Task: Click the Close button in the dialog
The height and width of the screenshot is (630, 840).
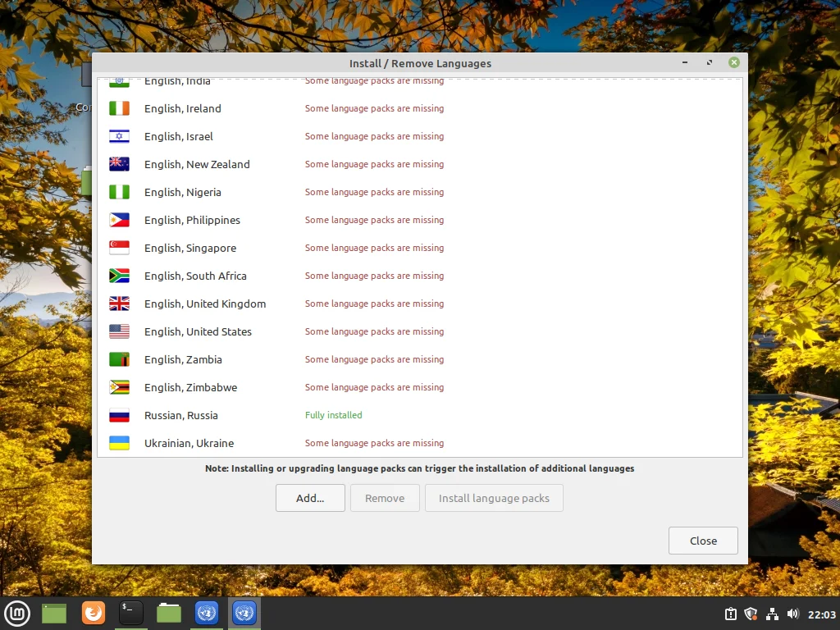Action: pos(703,541)
